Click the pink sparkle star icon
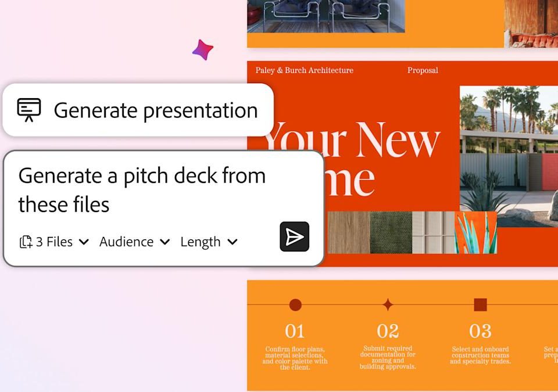The height and width of the screenshot is (392, 558). pyautogui.click(x=202, y=50)
